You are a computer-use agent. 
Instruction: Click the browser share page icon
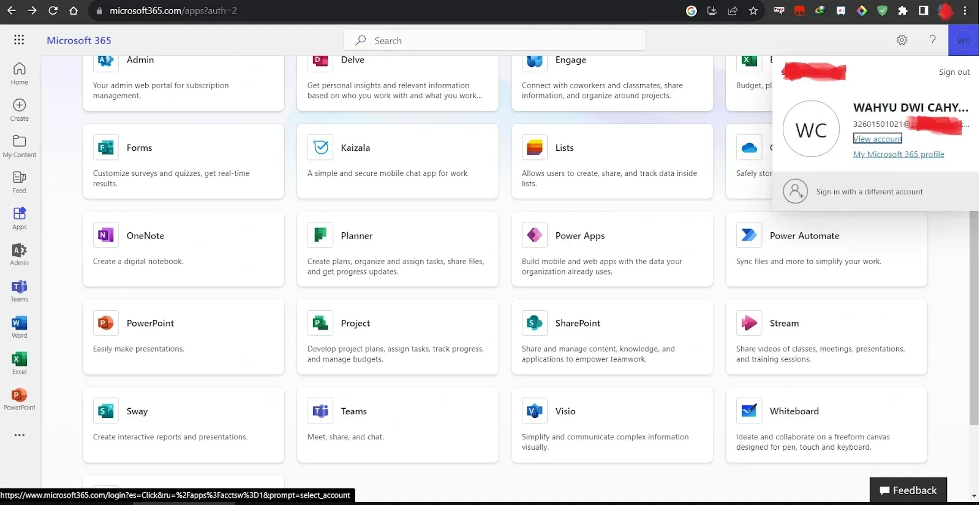point(733,10)
